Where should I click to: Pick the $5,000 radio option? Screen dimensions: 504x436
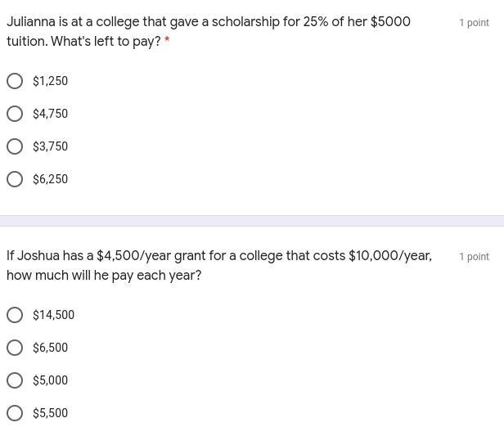15,380
